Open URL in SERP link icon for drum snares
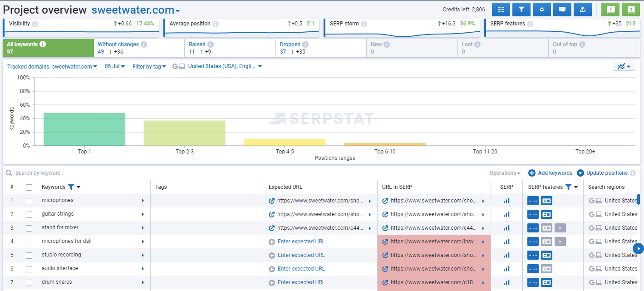 pyautogui.click(x=385, y=282)
